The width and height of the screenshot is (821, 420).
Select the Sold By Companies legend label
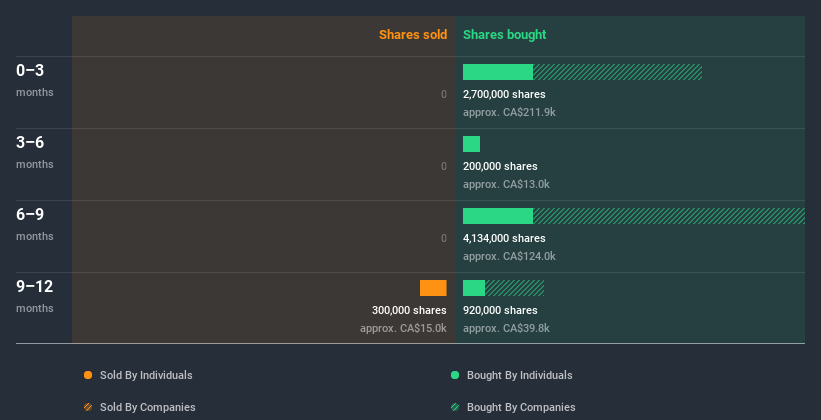148,407
